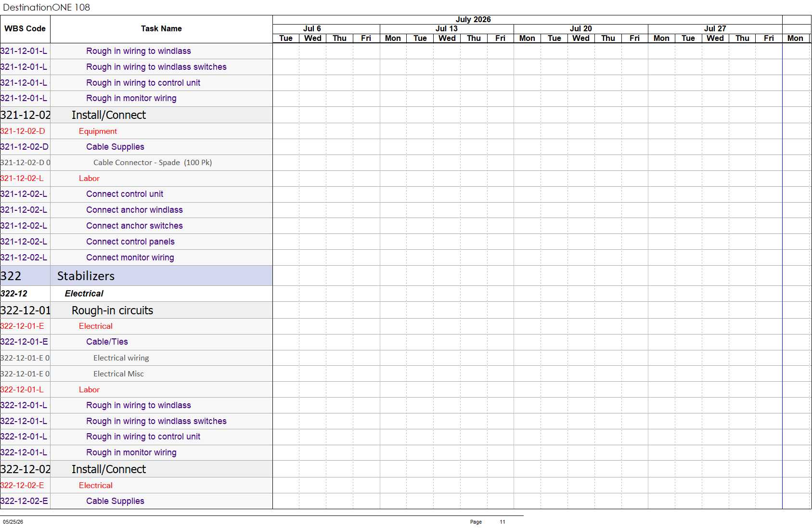Click the Connect control unit task
The width and height of the screenshot is (812, 528).
pyautogui.click(x=125, y=194)
